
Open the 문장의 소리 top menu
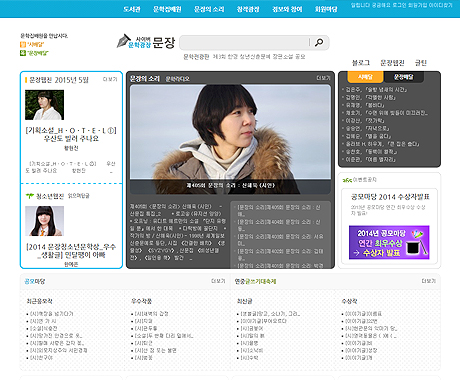pyautogui.click(x=209, y=9)
